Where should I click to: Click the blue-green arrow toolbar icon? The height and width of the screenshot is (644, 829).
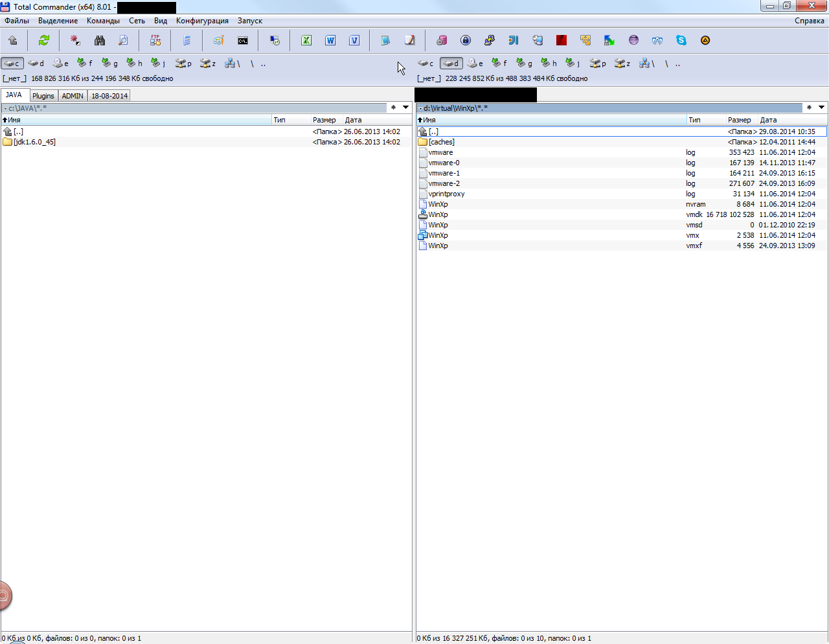609,40
